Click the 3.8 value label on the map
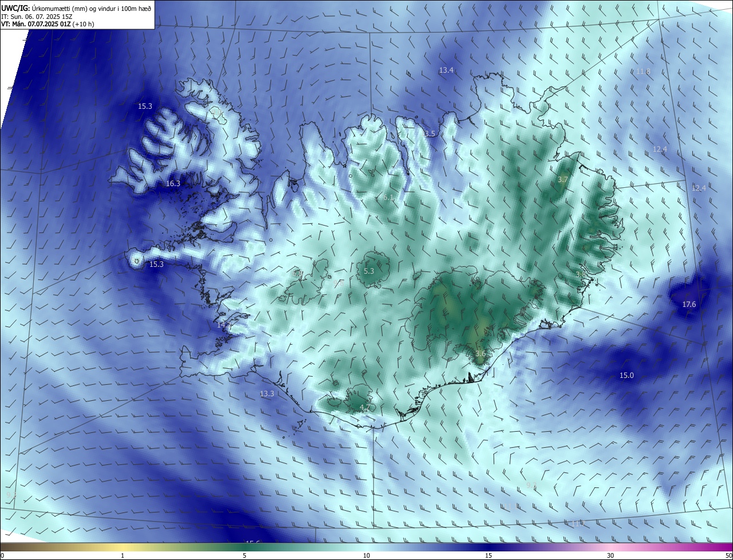 coord(581,275)
